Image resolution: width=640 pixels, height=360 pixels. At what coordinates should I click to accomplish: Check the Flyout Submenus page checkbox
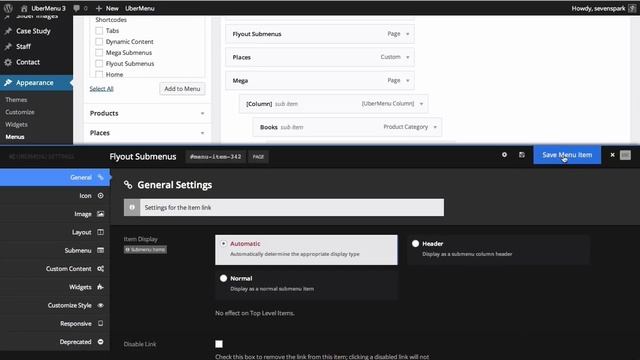pyautogui.click(x=99, y=64)
